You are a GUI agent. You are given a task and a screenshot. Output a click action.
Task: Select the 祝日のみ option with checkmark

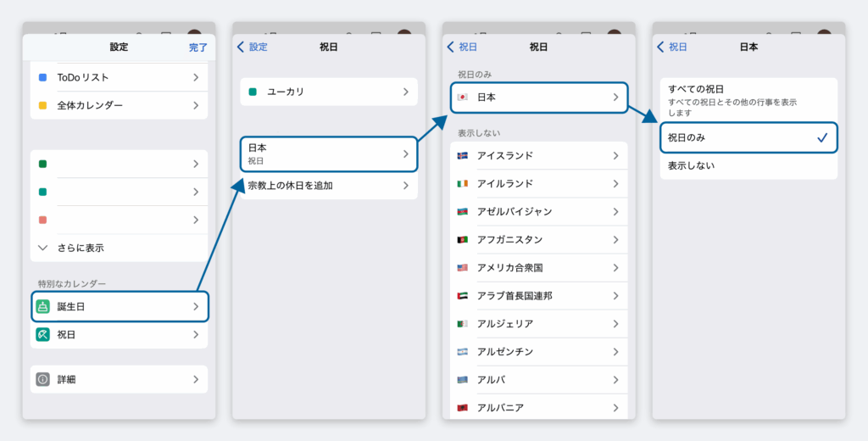(748, 137)
